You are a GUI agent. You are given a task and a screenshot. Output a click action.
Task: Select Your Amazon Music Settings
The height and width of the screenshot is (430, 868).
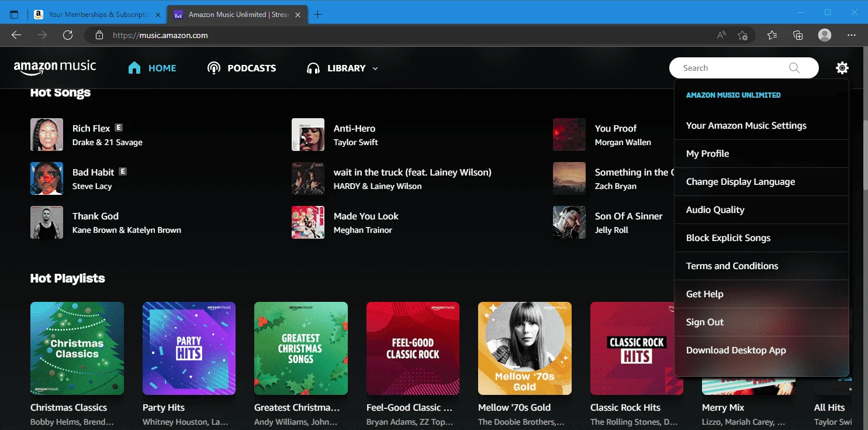pos(761,126)
